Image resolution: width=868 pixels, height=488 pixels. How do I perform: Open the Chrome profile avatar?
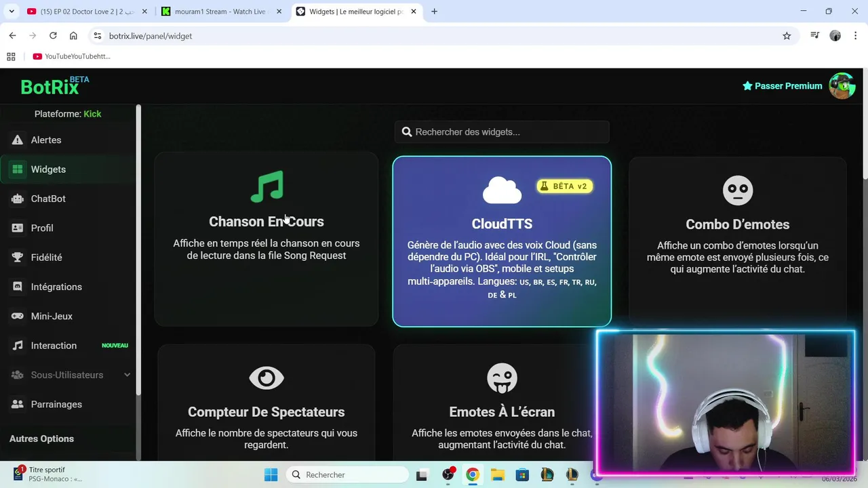835,36
